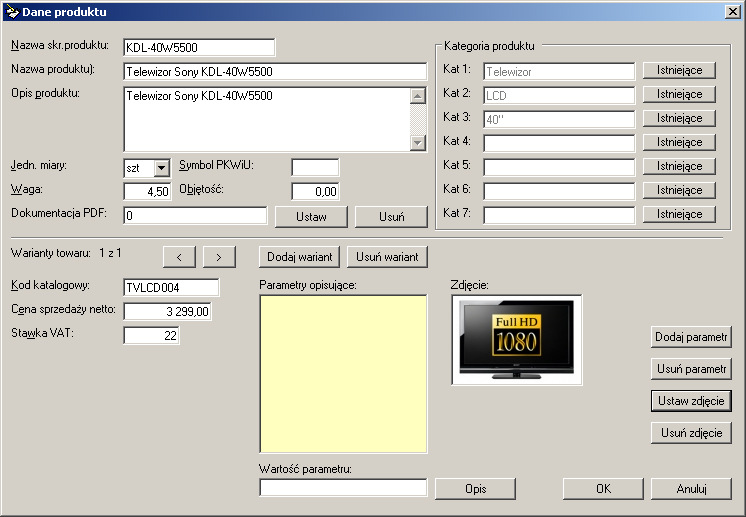746x517 pixels.
Task: Click the Nazwa skr.produktu field
Action: click(199, 48)
